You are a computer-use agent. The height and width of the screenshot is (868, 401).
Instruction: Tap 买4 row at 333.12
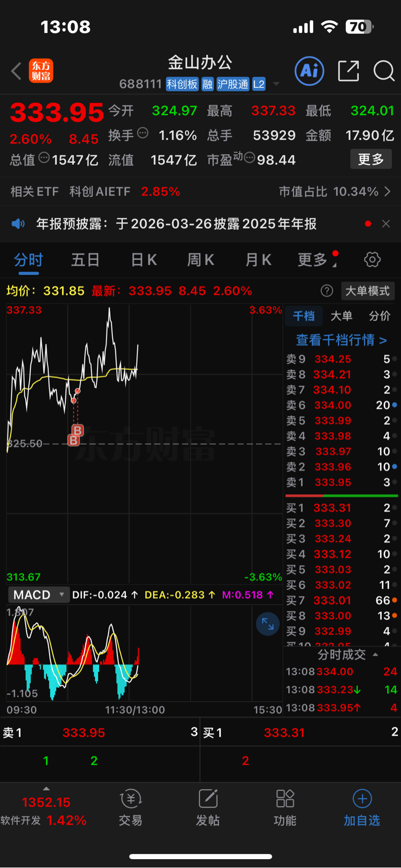pyautogui.click(x=341, y=554)
